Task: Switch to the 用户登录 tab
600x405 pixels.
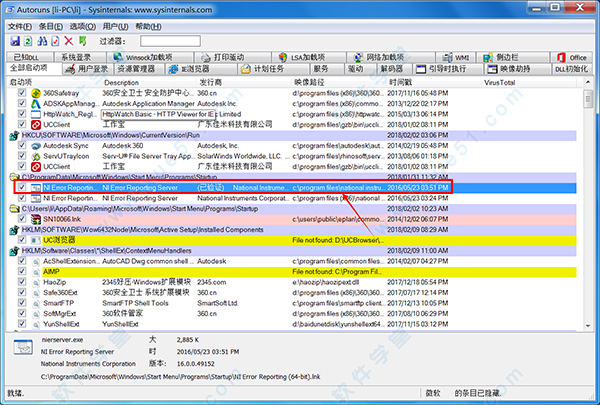Action: click(x=88, y=69)
